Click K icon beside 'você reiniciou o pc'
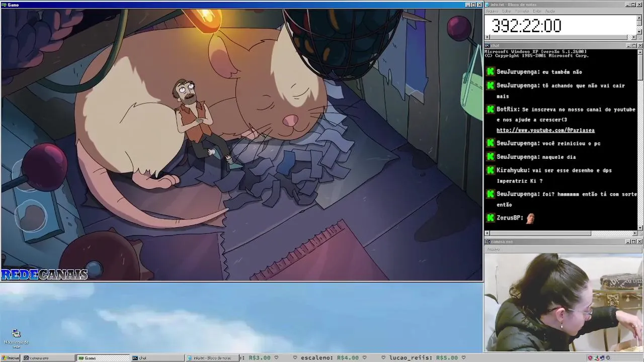This screenshot has width=644, height=362. (491, 143)
